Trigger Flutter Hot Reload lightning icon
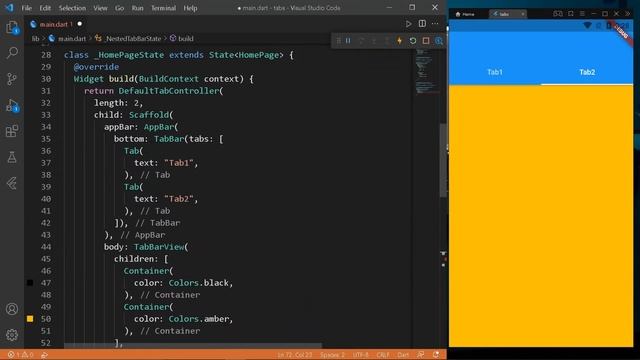640x360 pixels. tap(400, 41)
